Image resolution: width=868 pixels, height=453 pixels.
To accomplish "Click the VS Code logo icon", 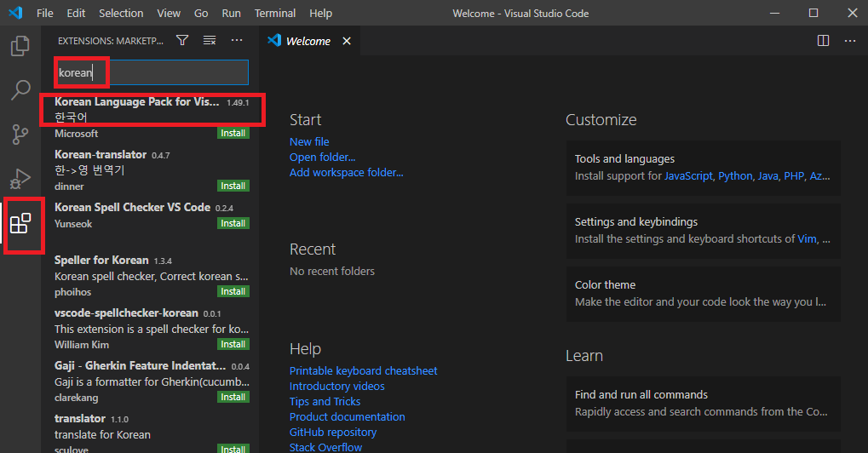I will 16,13.
